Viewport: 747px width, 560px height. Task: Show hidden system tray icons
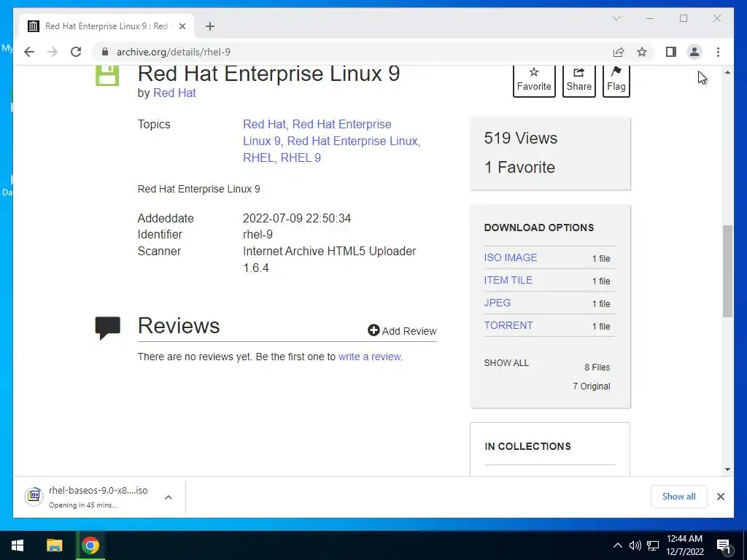pos(617,545)
